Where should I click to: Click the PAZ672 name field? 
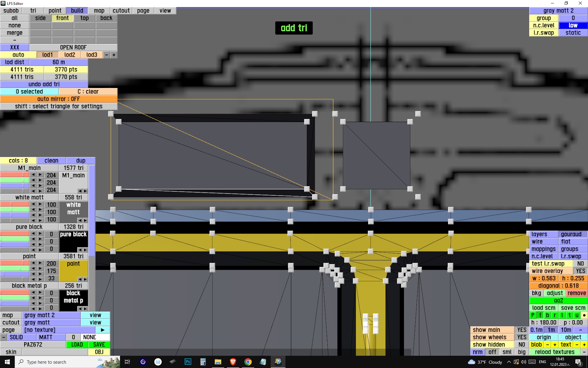point(33,345)
